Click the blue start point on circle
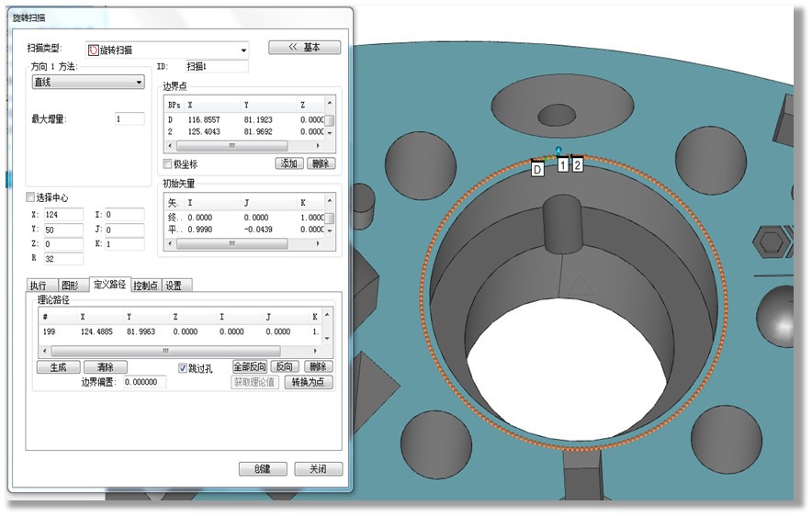Screen dimensions: 812x516 (558, 149)
